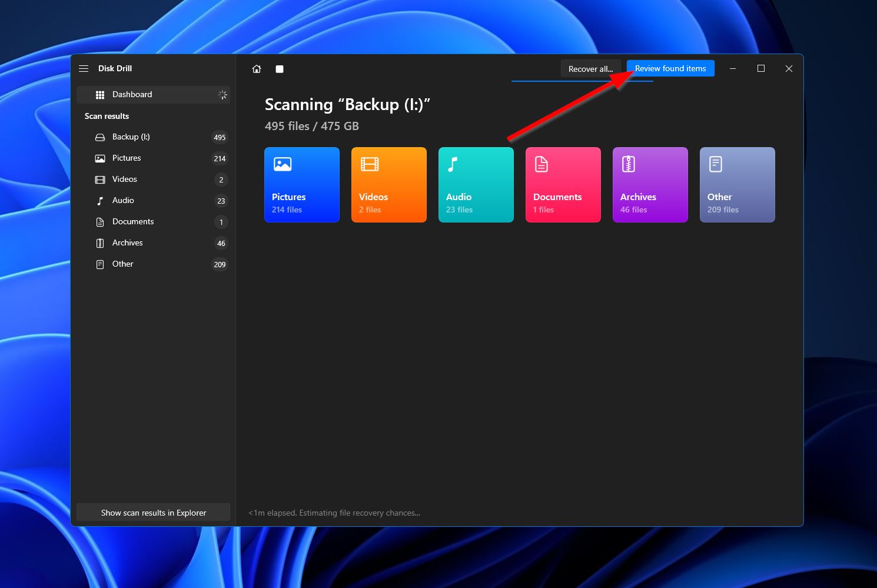Click the Dashboard grid icon

(x=100, y=95)
